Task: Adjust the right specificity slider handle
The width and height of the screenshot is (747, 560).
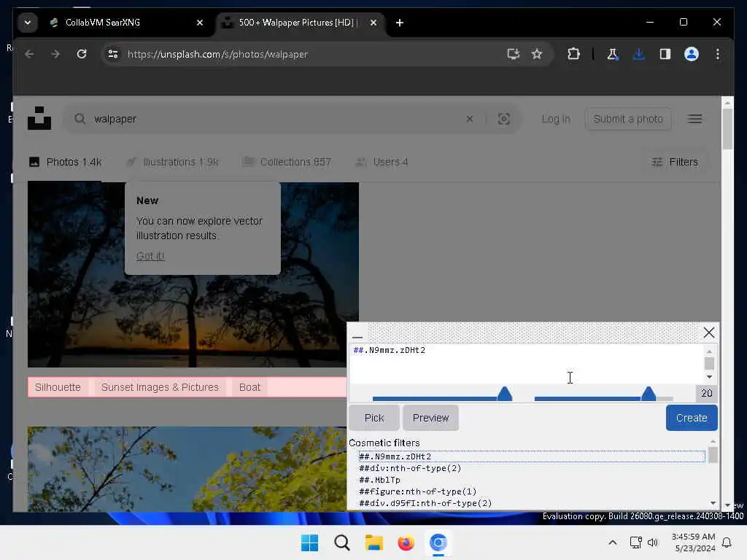Action: (x=649, y=393)
